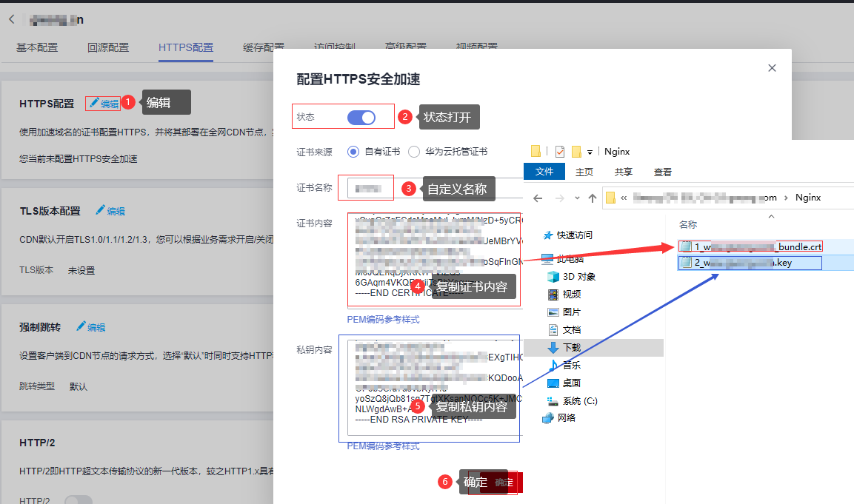Open the 查看 ribbon tab in Explorer
854x504 pixels.
(x=662, y=172)
